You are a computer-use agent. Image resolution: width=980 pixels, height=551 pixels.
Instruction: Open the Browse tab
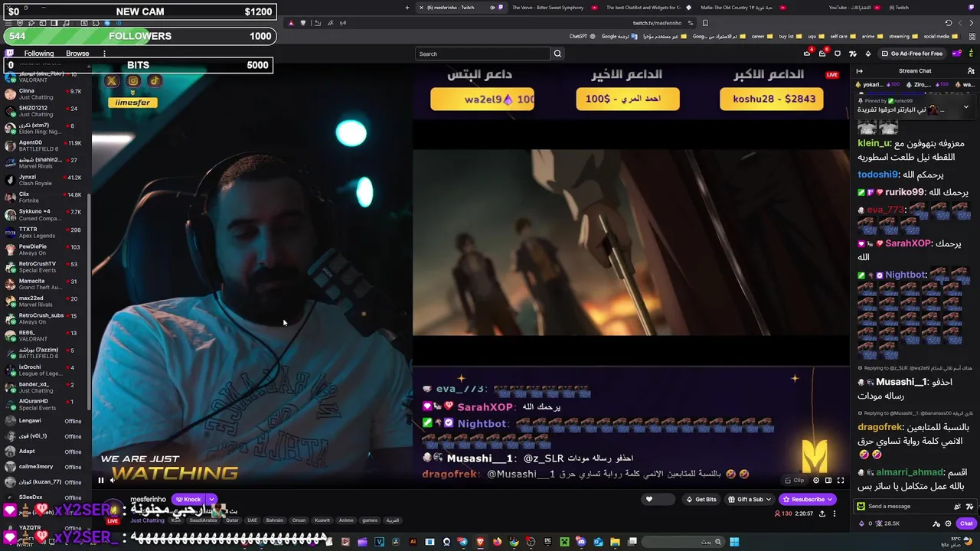click(x=77, y=54)
